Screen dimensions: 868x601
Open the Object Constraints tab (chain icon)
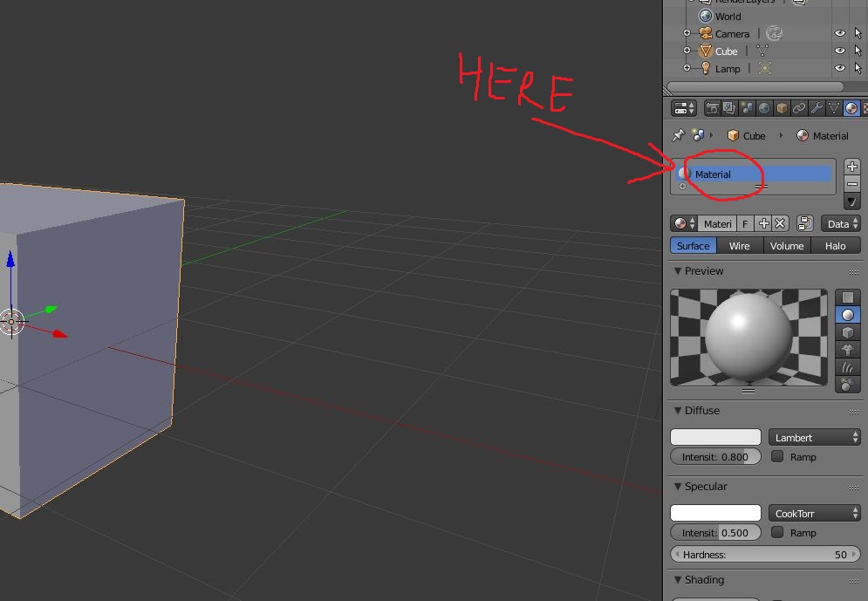point(799,108)
